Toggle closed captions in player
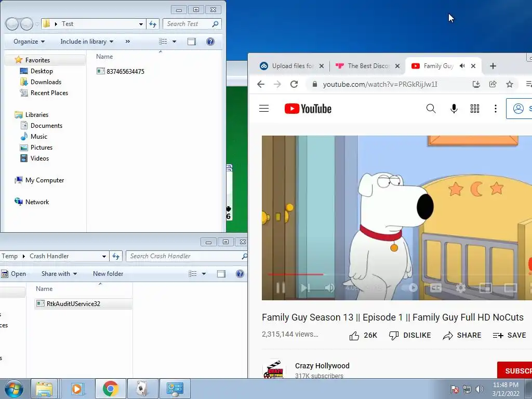 pos(436,288)
